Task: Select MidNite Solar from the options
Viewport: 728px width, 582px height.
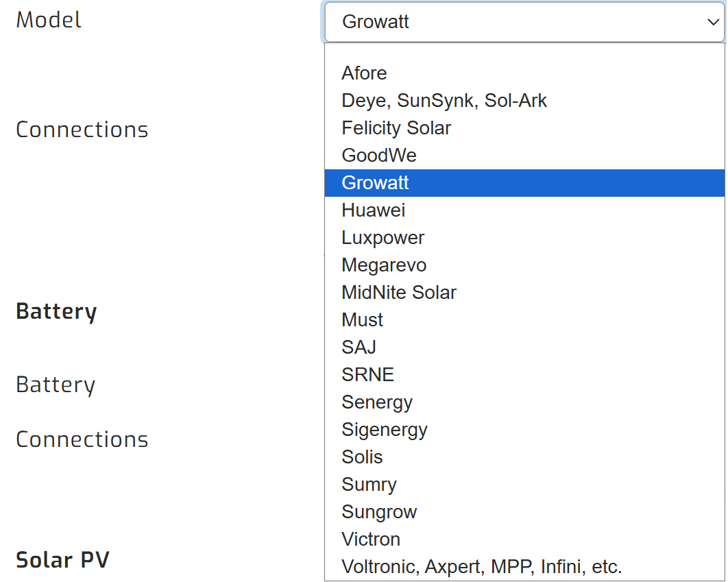Action: [x=399, y=293]
